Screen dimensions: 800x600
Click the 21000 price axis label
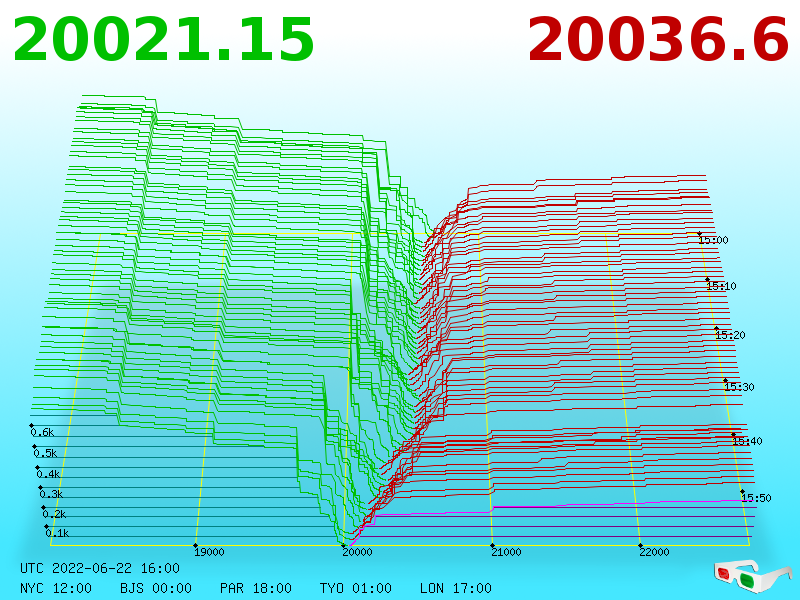tap(506, 552)
